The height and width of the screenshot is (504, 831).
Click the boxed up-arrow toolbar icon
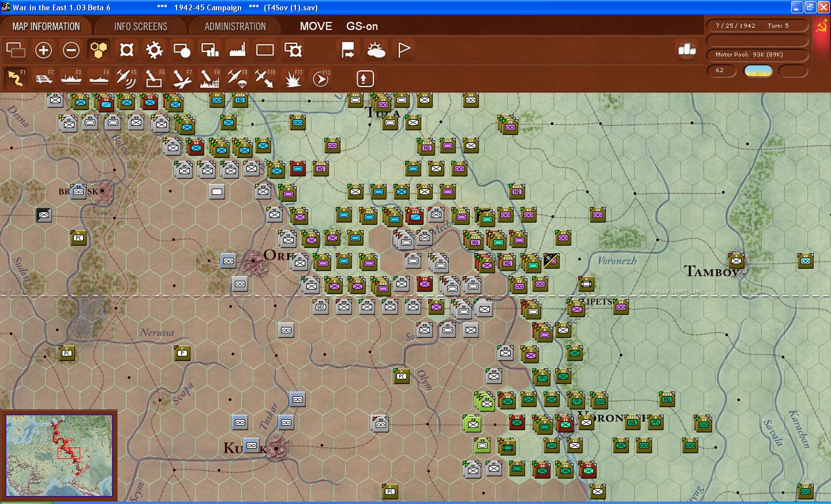point(365,78)
